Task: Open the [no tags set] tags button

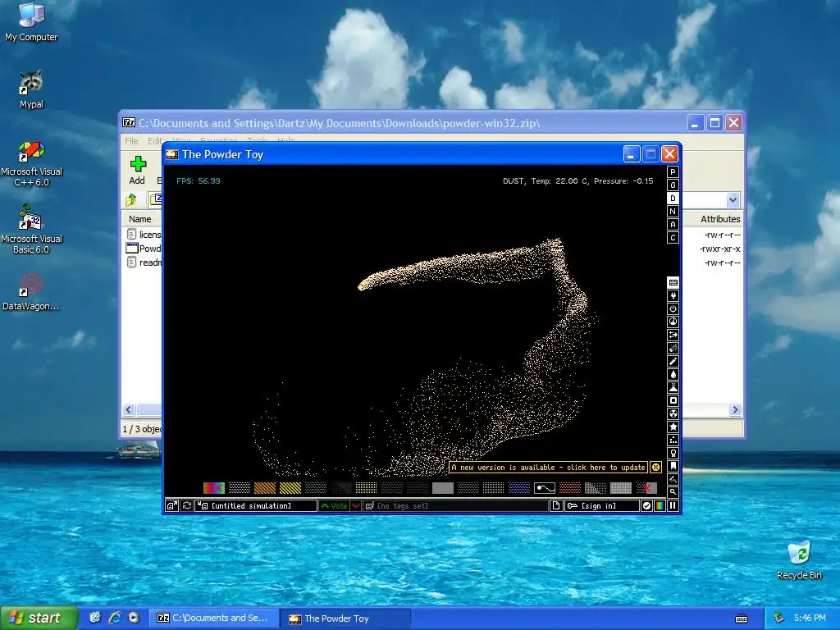Action: coord(455,505)
